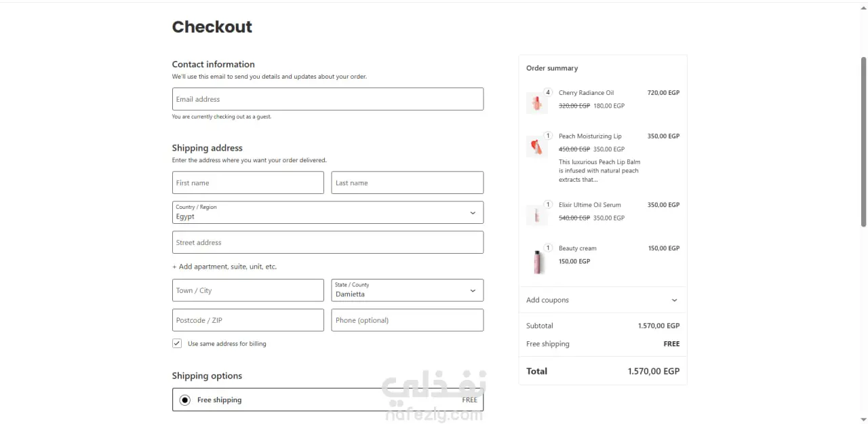Image resolution: width=868 pixels, height=424 pixels.
Task: Expand the Add coupons chevron
Action: coord(674,300)
